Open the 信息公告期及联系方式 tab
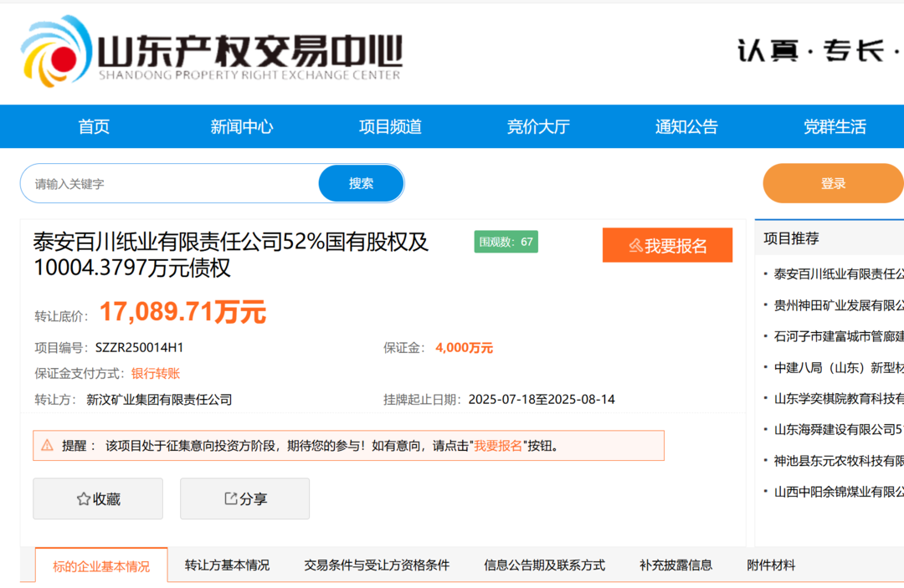 [544, 565]
